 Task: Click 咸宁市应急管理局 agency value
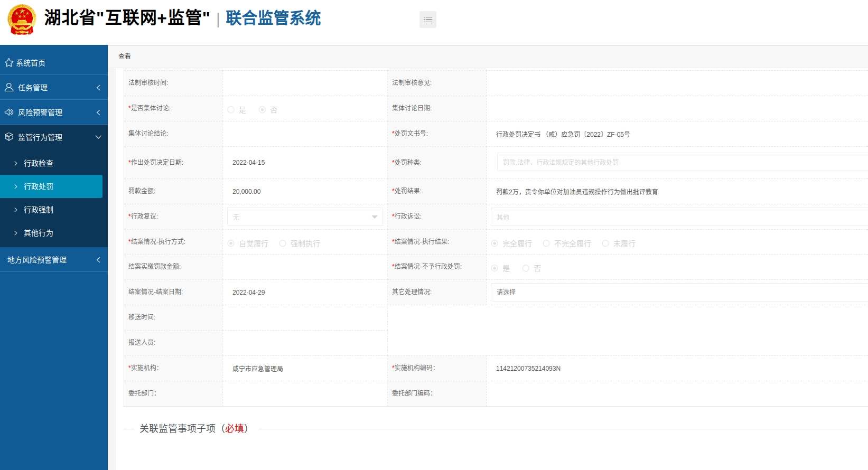(258, 369)
